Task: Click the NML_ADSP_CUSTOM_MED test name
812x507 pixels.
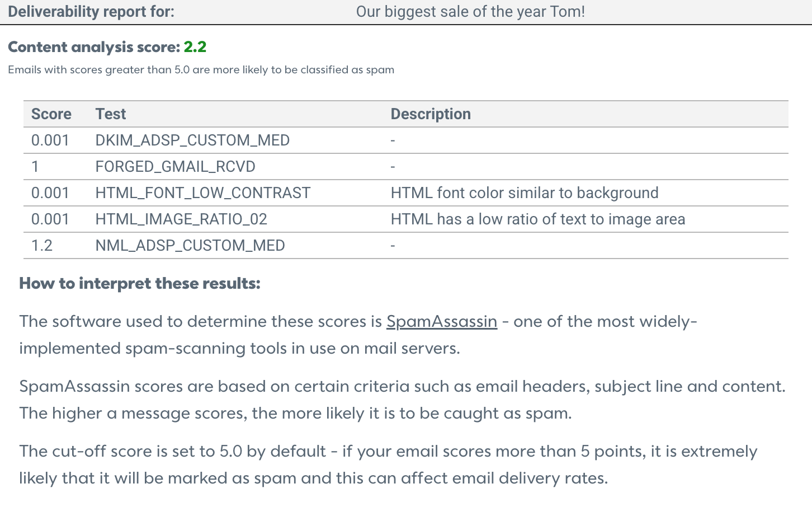Action: 190,246
